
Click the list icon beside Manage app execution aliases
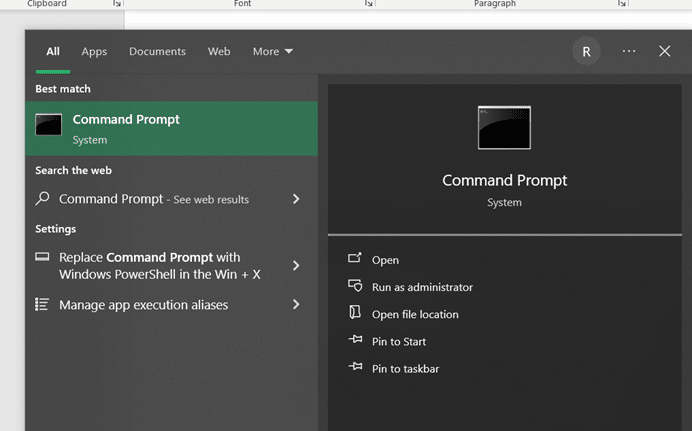42,304
